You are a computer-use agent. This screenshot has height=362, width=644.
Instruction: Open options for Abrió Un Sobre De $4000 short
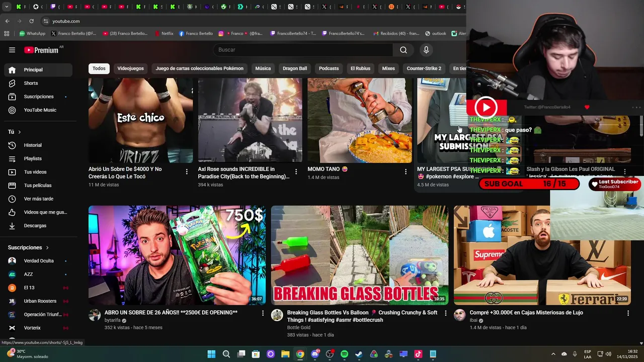click(x=187, y=172)
